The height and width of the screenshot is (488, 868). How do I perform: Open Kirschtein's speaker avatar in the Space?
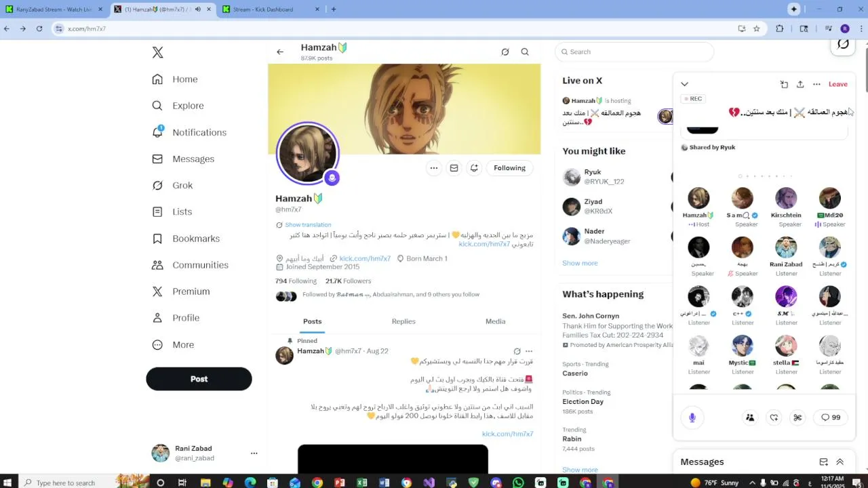[x=786, y=198]
